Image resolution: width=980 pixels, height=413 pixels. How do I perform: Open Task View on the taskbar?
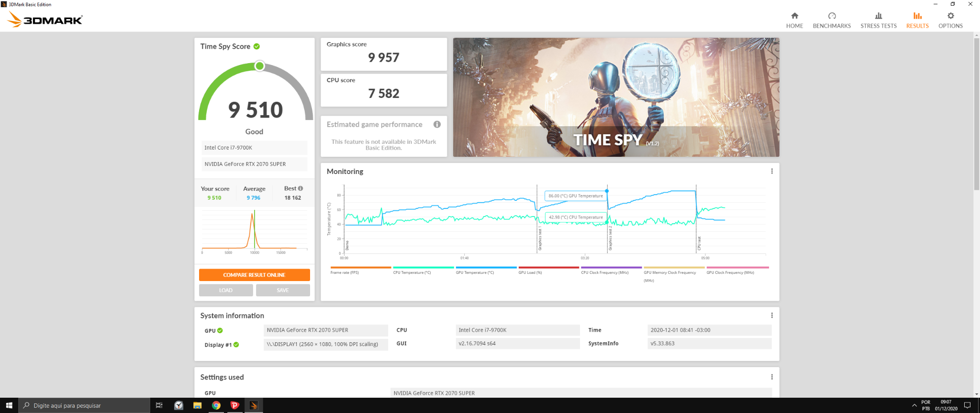coord(159,405)
